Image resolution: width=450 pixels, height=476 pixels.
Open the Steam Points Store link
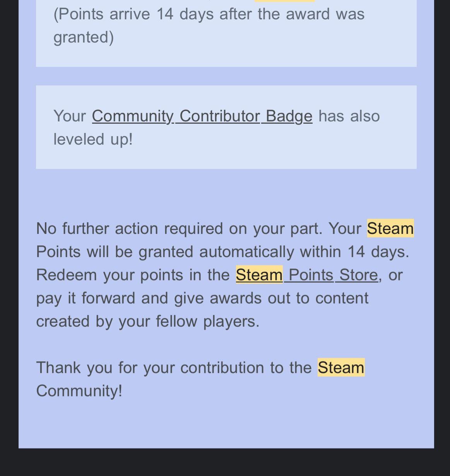306,275
